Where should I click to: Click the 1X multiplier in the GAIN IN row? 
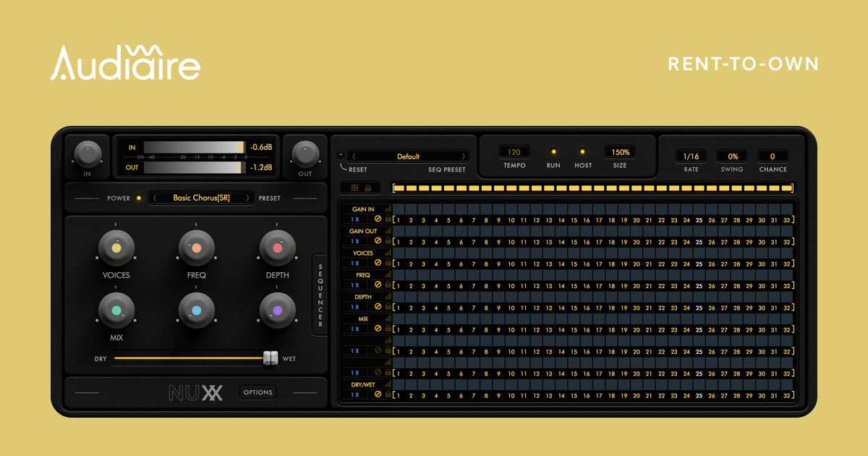pyautogui.click(x=355, y=219)
